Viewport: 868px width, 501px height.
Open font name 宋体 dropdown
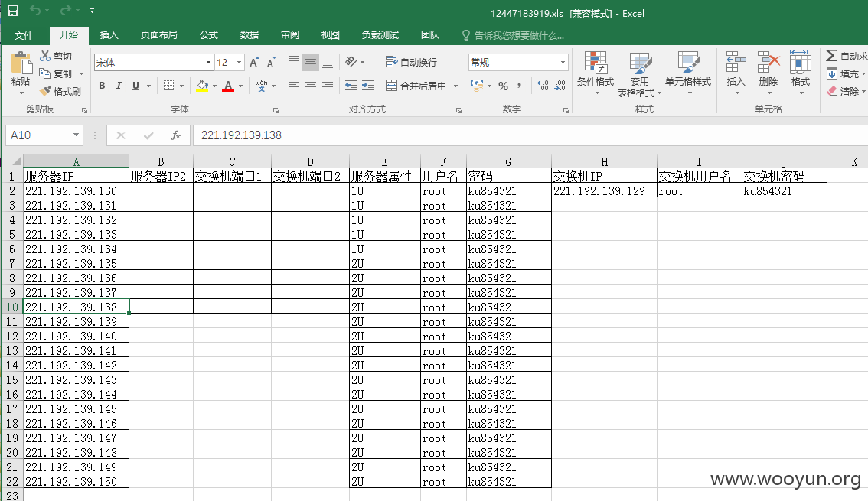[x=208, y=63]
